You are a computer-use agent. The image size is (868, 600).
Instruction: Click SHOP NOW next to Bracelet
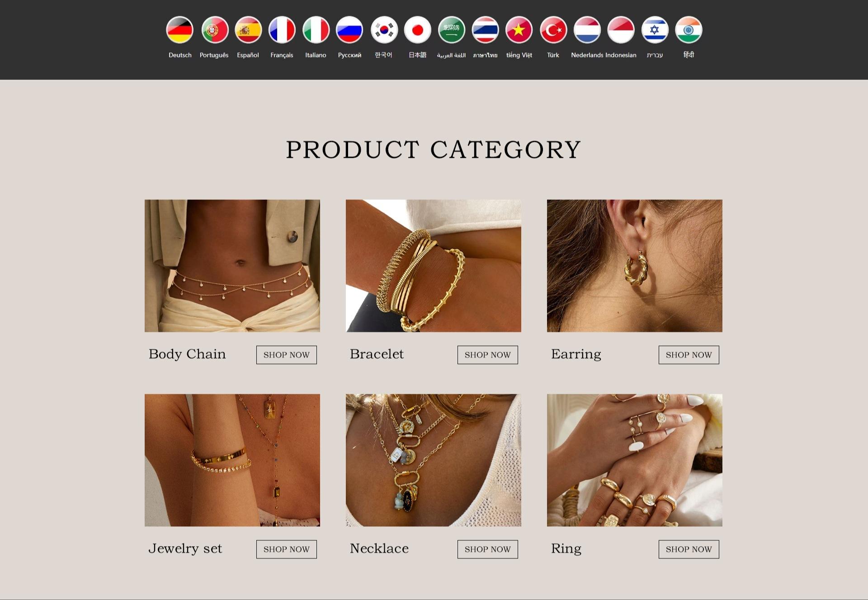tap(488, 355)
